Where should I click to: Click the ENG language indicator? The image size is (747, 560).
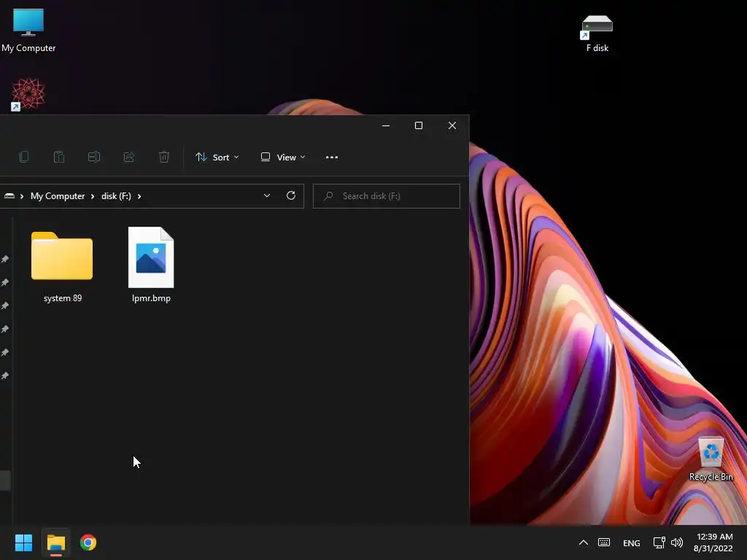(631, 542)
